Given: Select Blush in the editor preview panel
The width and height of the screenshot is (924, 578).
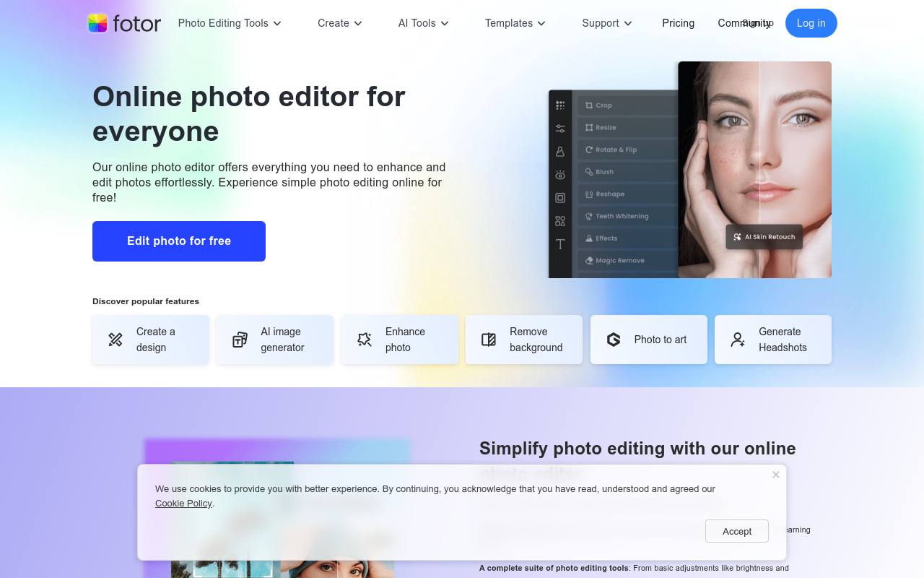Looking at the screenshot, I should pos(627,172).
